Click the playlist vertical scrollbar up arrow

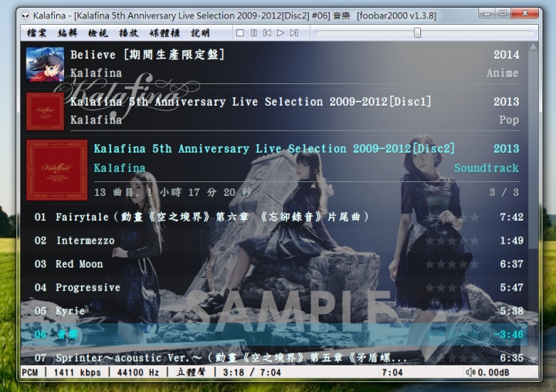(x=533, y=46)
